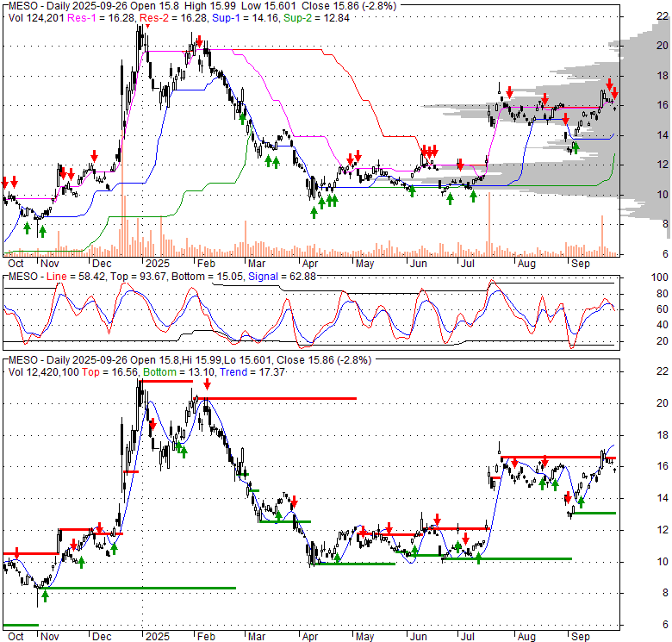Select the Sup-2 = 12.84 label
This screenshot has height=642, width=672.
click(316, 18)
